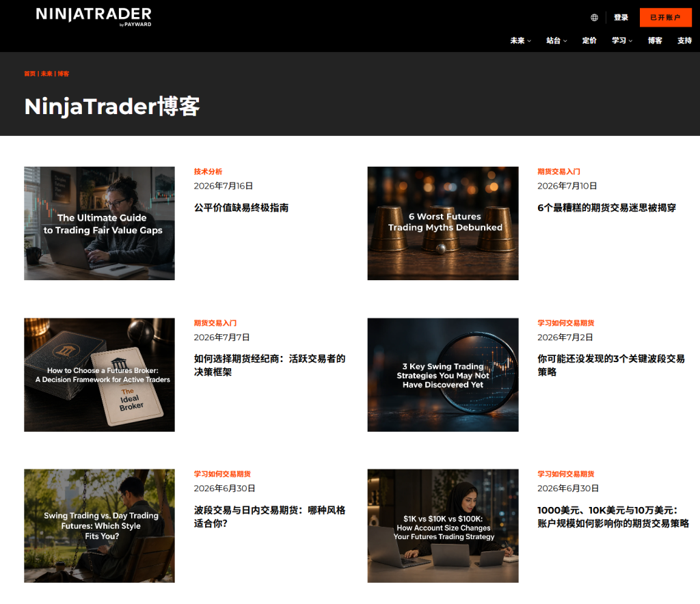Click the 登录 login link

pos(621,17)
